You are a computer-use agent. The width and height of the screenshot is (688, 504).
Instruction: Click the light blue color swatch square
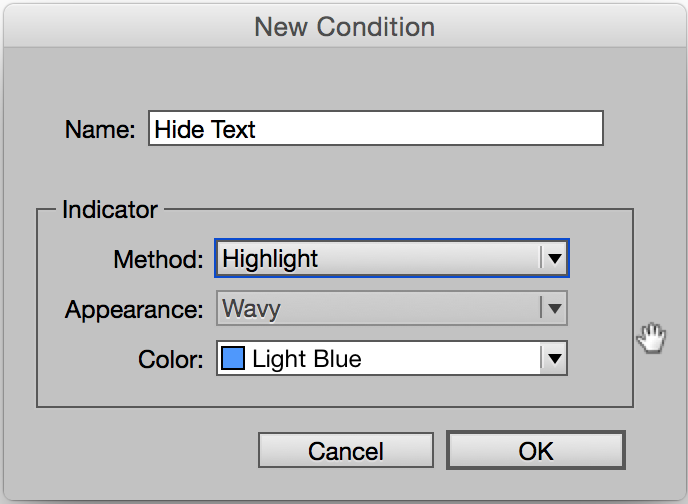(233, 358)
